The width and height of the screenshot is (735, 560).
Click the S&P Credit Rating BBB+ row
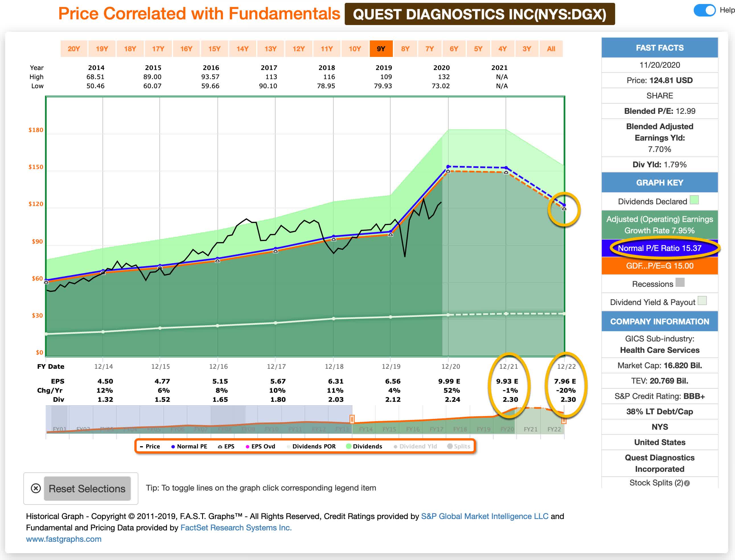660,396
